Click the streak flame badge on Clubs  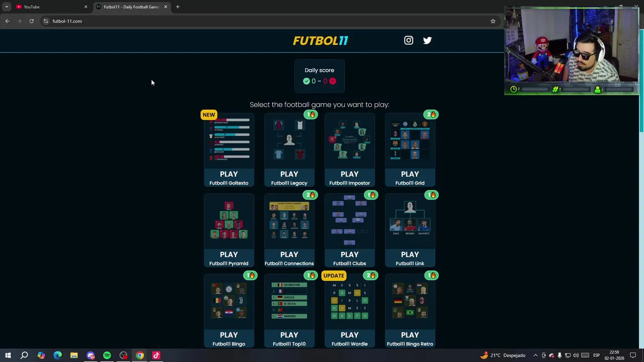371,195
